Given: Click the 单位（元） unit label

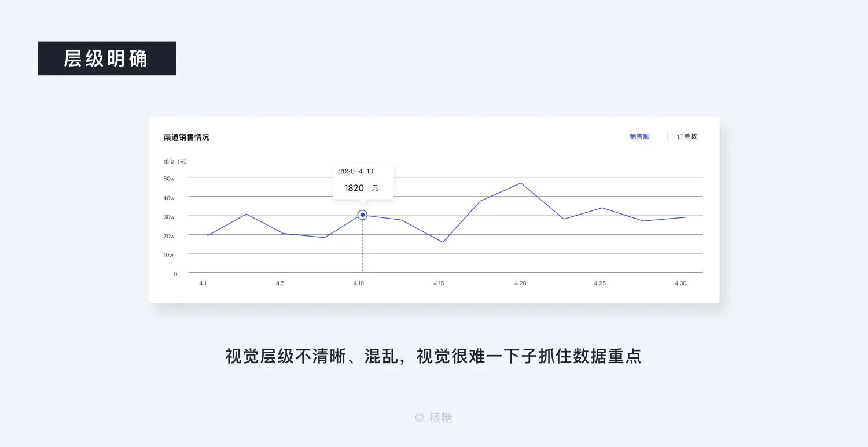Looking at the screenshot, I should point(175,162).
